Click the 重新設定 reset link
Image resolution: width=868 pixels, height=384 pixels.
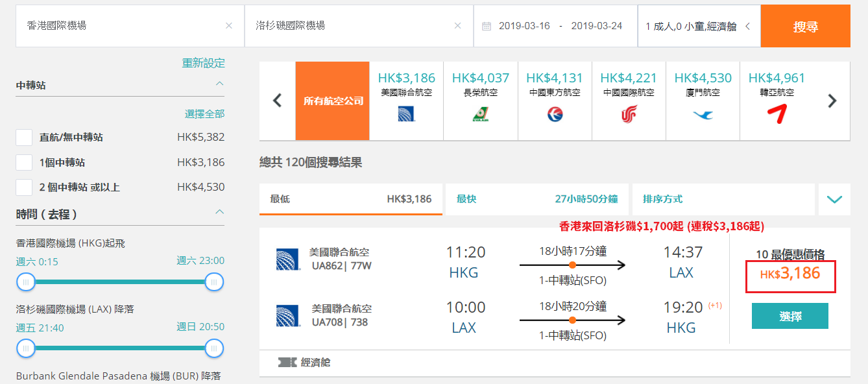204,63
